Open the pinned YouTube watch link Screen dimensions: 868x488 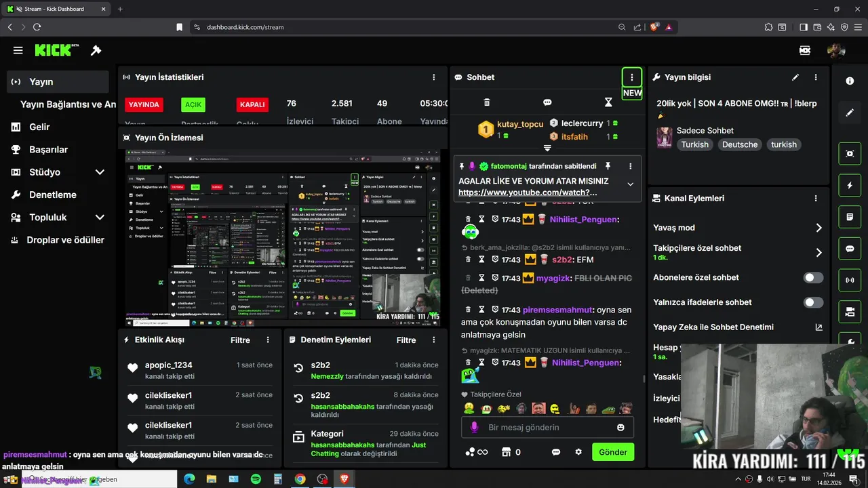point(528,192)
